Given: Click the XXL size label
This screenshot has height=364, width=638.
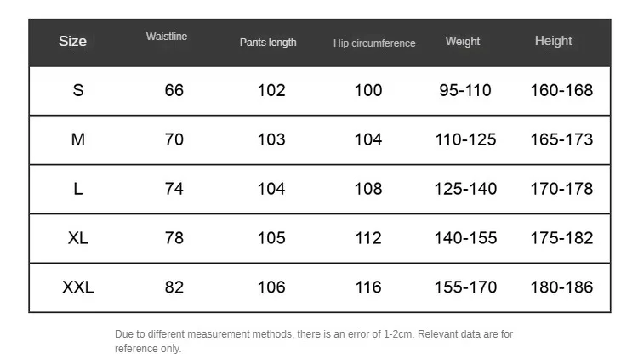Looking at the screenshot, I should click(78, 287).
